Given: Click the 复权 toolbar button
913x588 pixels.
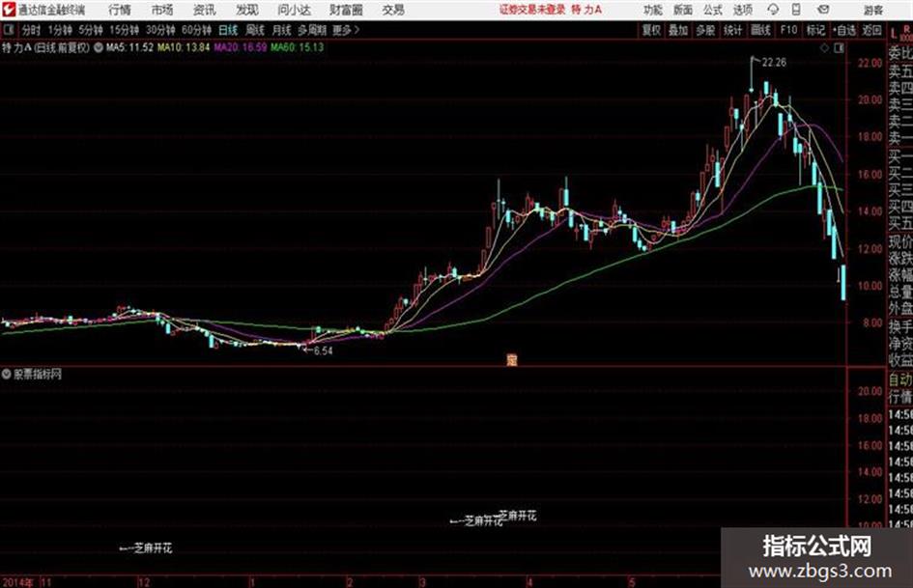Looking at the screenshot, I should pos(651,30).
